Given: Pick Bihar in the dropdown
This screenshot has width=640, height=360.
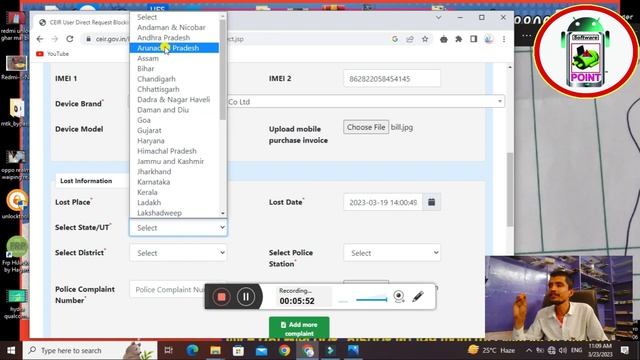Looking at the screenshot, I should coord(174,69).
